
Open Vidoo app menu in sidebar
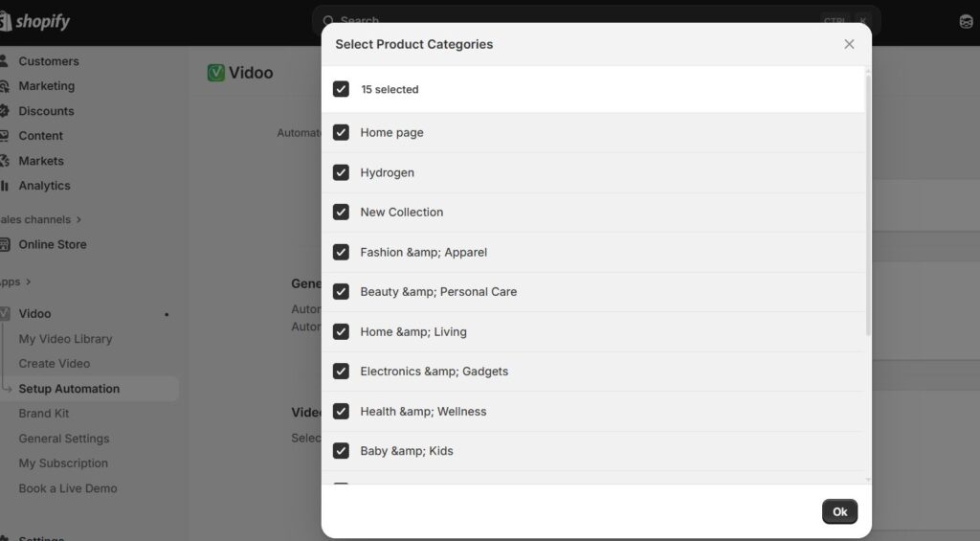coord(34,313)
